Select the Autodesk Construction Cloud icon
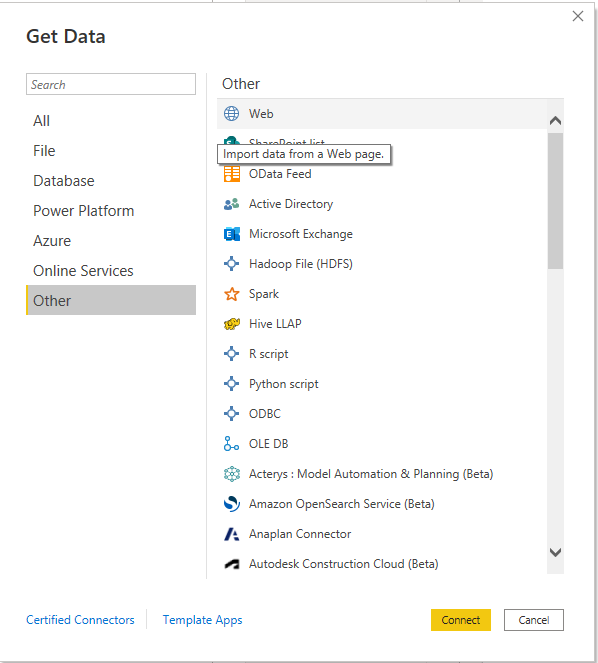 231,564
